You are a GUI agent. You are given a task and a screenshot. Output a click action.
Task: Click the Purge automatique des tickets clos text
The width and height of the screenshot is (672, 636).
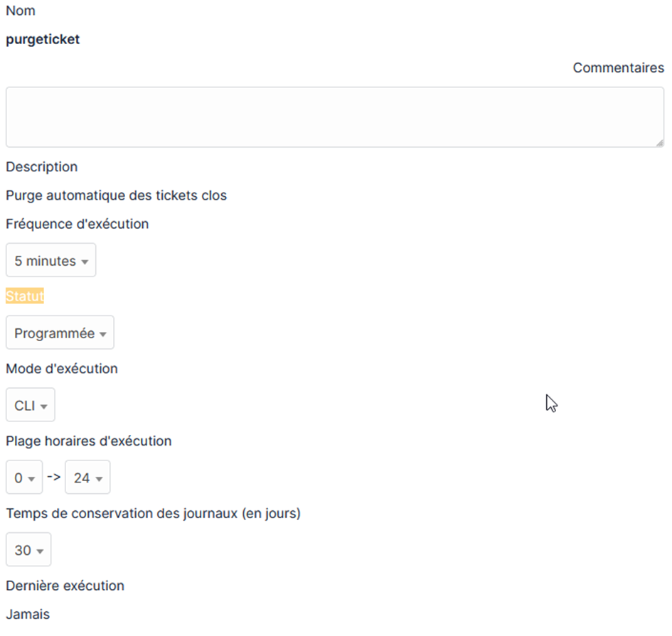point(116,195)
